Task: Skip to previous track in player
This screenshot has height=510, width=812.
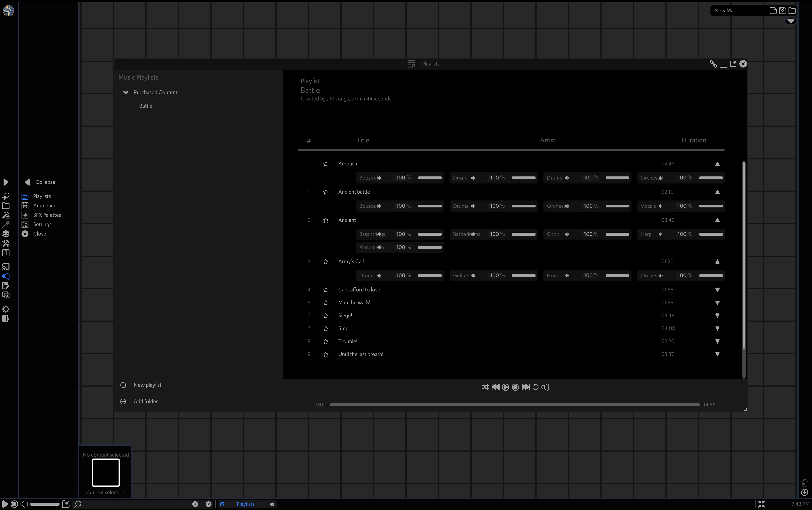Action: click(495, 387)
